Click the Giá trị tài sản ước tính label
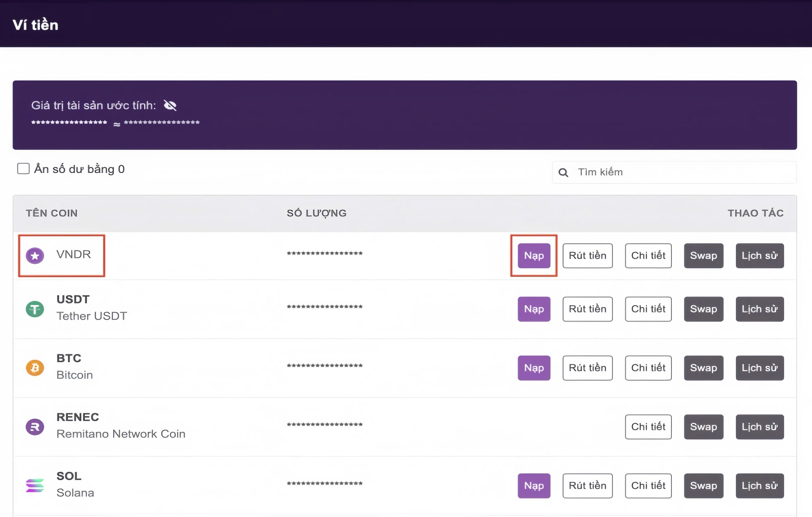 coord(94,105)
